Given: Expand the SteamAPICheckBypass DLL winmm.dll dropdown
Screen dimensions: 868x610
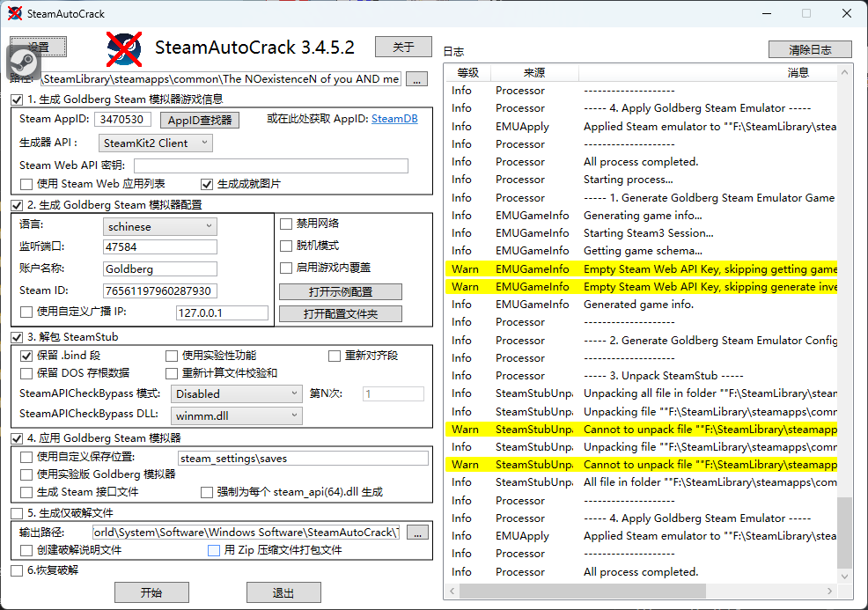Looking at the screenshot, I should click(x=237, y=415).
